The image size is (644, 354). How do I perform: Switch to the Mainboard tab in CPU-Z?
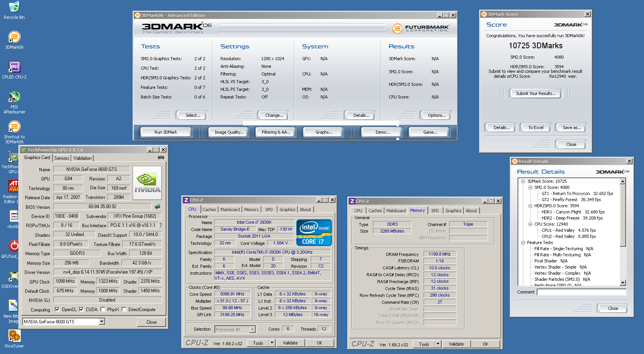click(230, 210)
